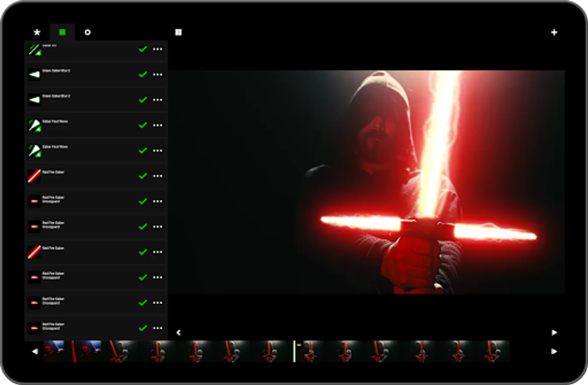Open the star effects tab
The width and height of the screenshot is (588, 385).
click(37, 32)
